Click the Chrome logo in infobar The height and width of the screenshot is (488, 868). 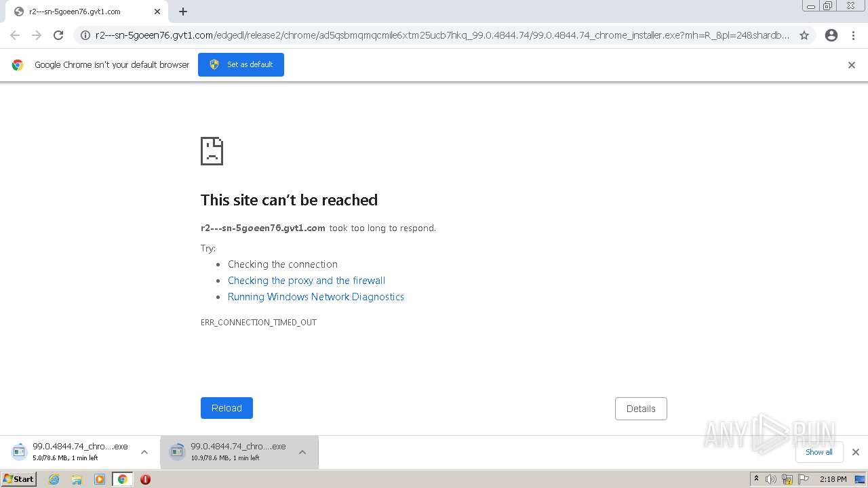click(18, 65)
